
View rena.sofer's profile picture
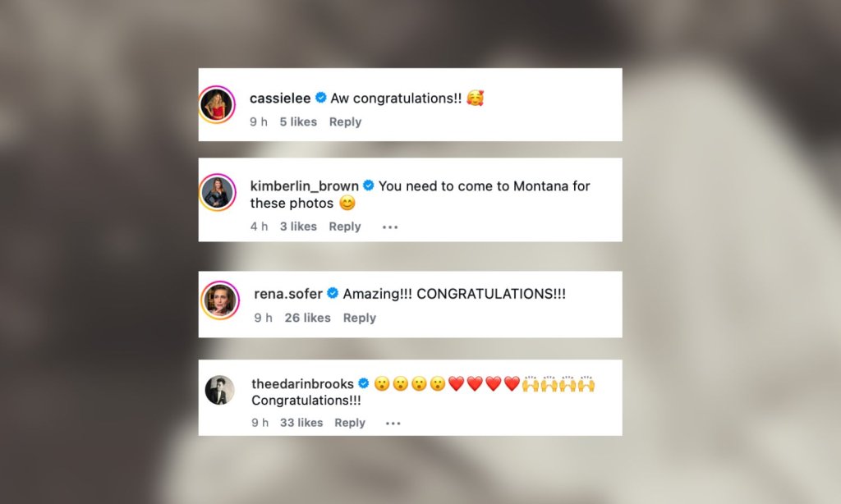pyautogui.click(x=220, y=300)
